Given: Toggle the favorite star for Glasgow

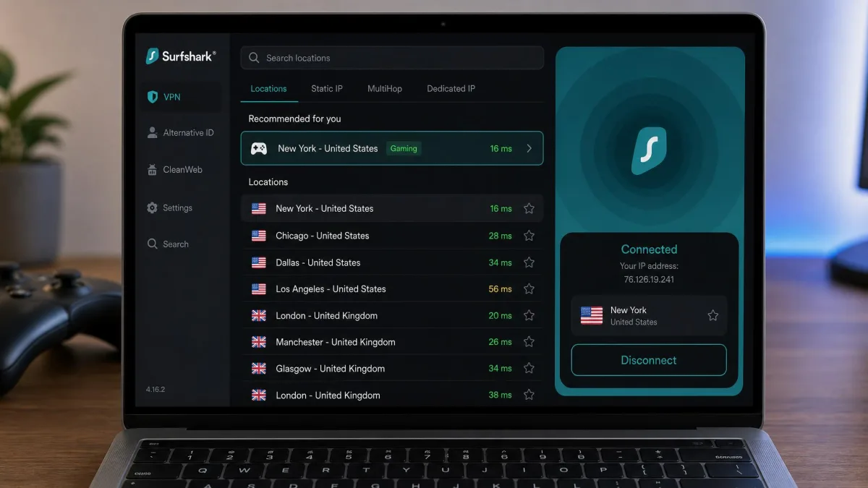Looking at the screenshot, I should pos(529,369).
